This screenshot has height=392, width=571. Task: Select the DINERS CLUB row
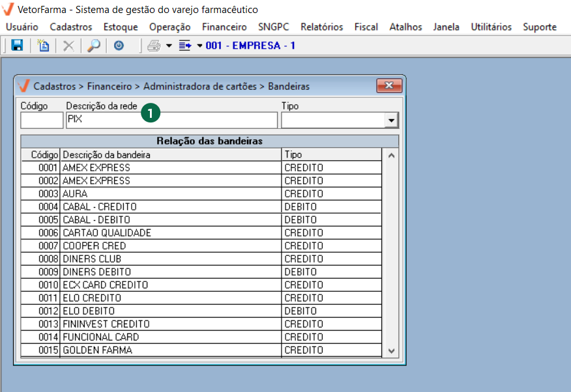point(201,259)
